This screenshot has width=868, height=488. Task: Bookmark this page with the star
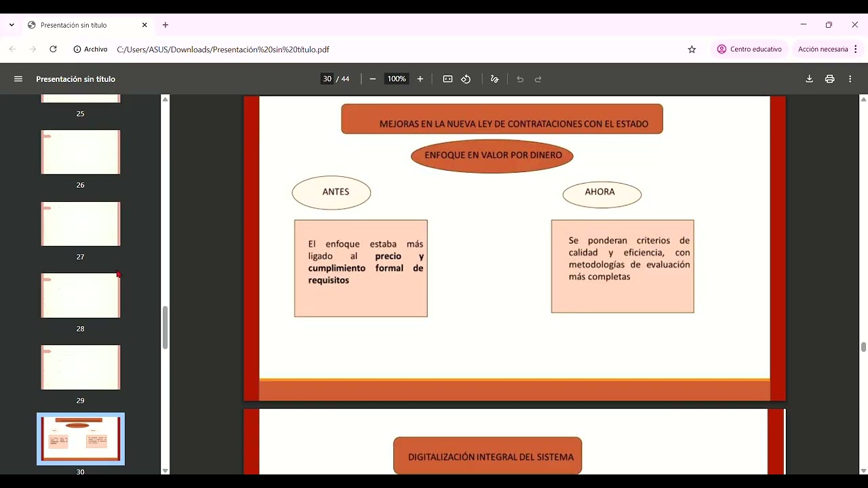pos(692,49)
